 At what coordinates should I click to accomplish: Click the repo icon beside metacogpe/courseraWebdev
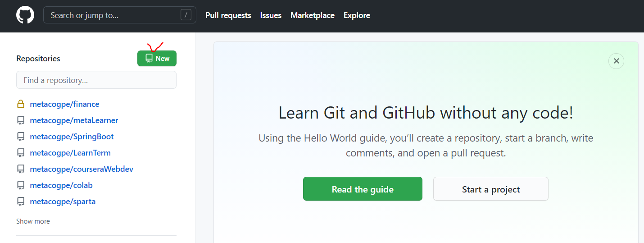click(21, 169)
